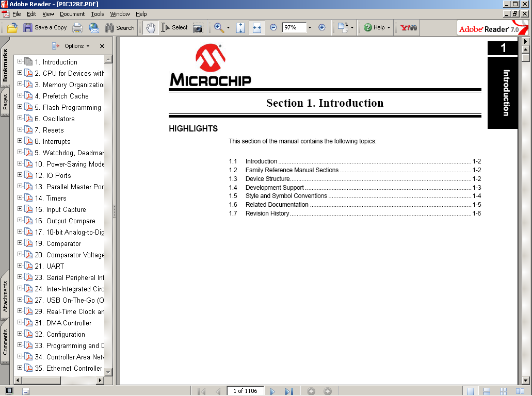Click the Print icon in toolbar
This screenshot has height=396, width=532.
pyautogui.click(x=77, y=28)
